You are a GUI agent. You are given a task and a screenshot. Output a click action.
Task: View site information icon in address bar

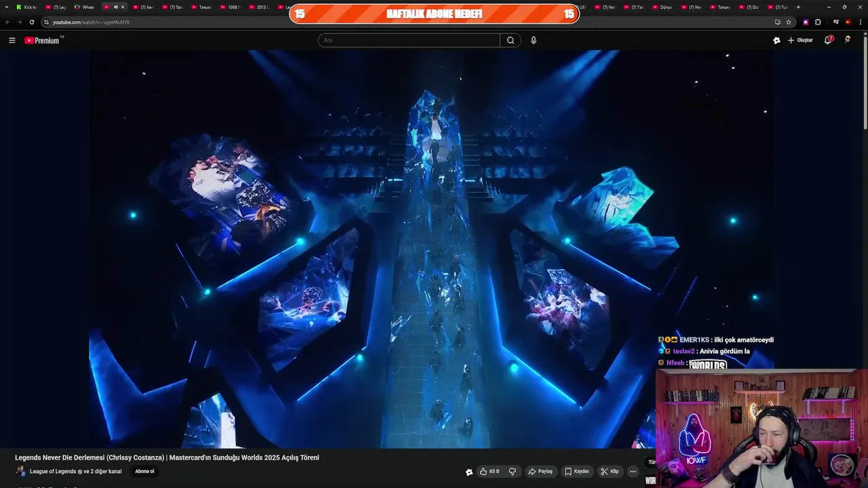46,22
